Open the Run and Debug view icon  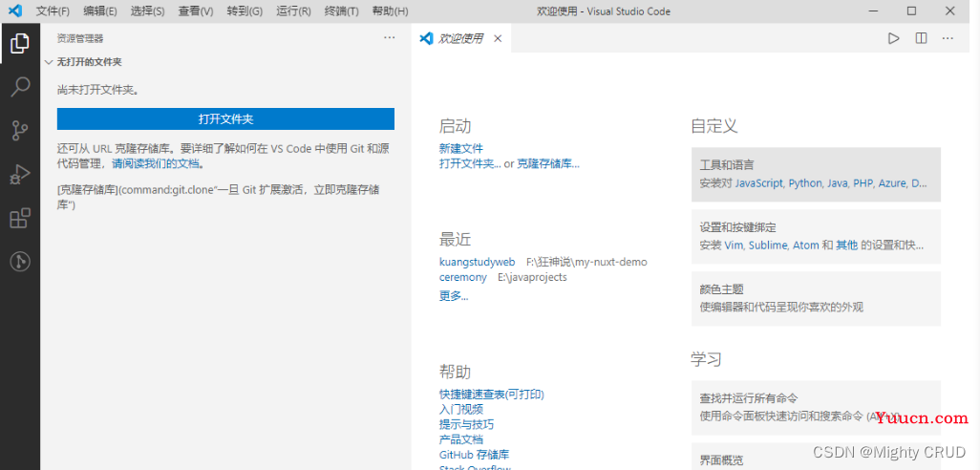tap(20, 175)
